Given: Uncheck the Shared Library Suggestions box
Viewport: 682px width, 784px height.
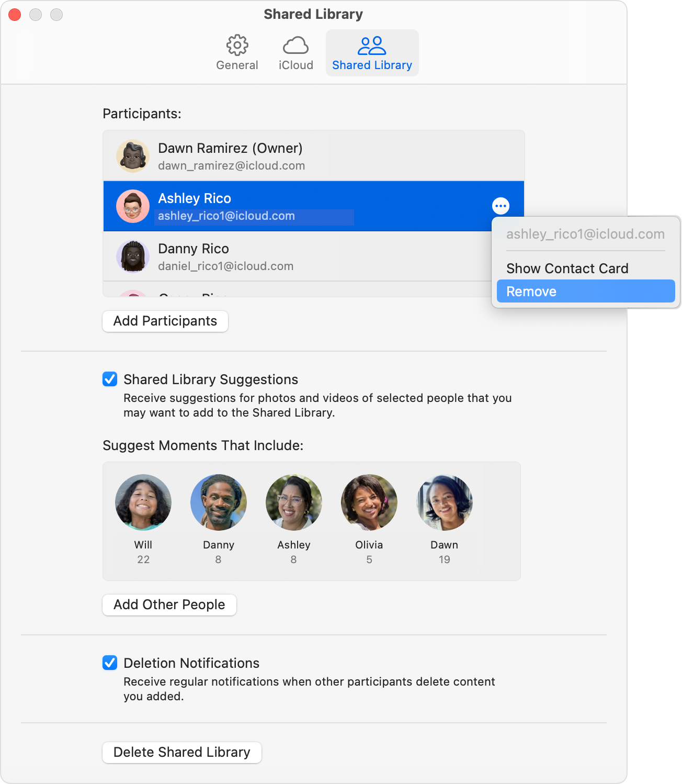Looking at the screenshot, I should point(110,379).
